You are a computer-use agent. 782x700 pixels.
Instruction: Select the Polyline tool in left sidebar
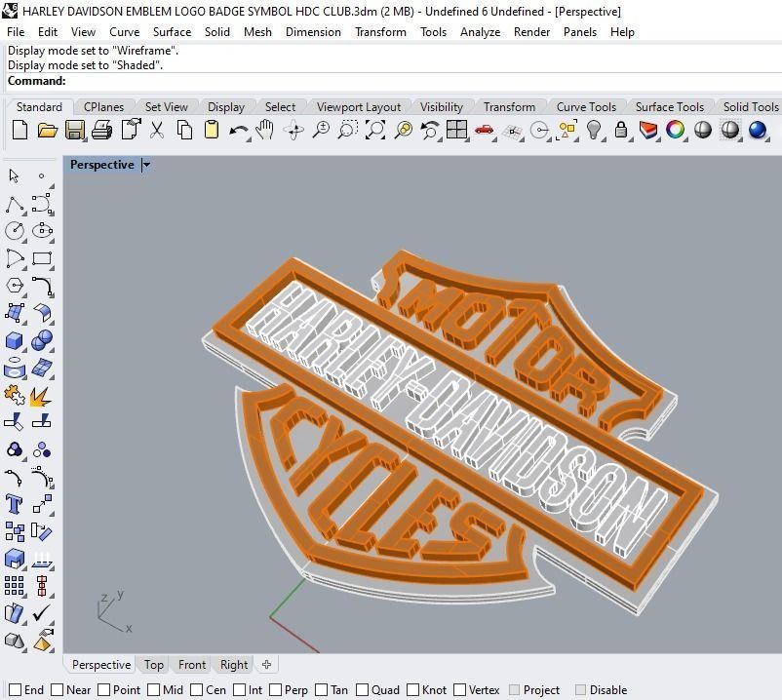(x=15, y=205)
